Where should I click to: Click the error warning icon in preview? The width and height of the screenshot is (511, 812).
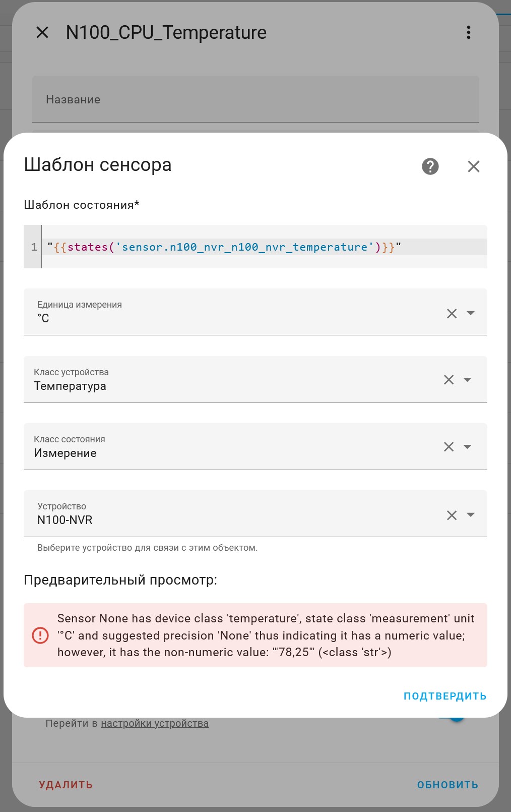click(40, 635)
